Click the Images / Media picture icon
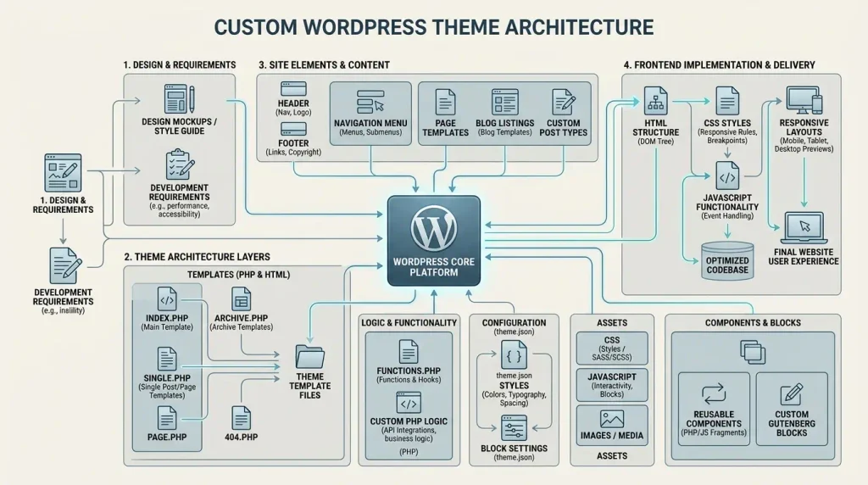The width and height of the screenshot is (868, 485). click(612, 419)
